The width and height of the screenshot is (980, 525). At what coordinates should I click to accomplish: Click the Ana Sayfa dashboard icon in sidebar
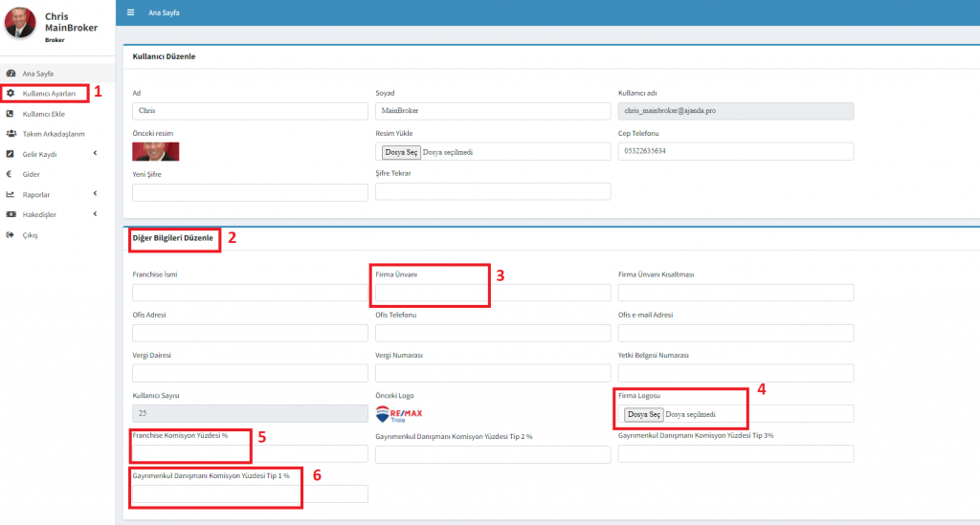(10, 74)
